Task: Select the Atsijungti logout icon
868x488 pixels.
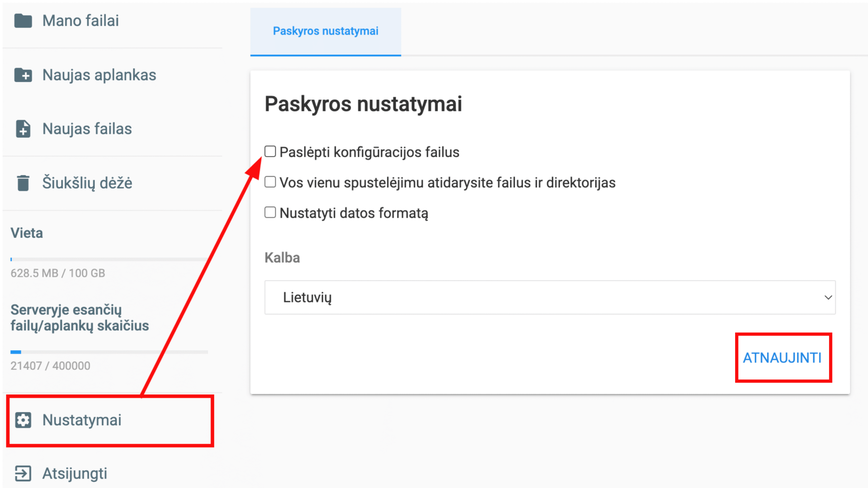Action: (x=23, y=474)
